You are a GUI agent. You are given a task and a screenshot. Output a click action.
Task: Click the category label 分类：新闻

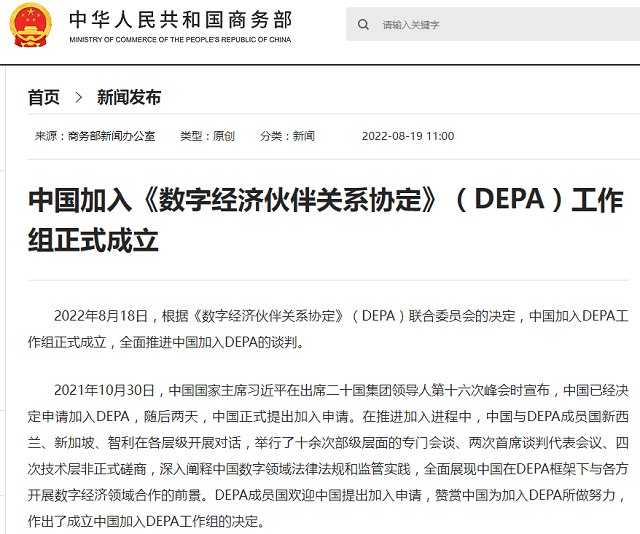pyautogui.click(x=287, y=136)
